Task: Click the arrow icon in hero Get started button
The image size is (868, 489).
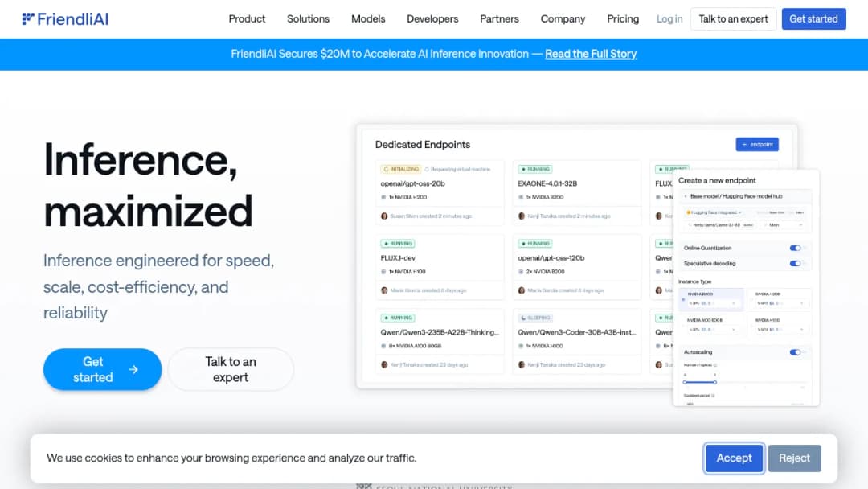Action: tap(133, 369)
